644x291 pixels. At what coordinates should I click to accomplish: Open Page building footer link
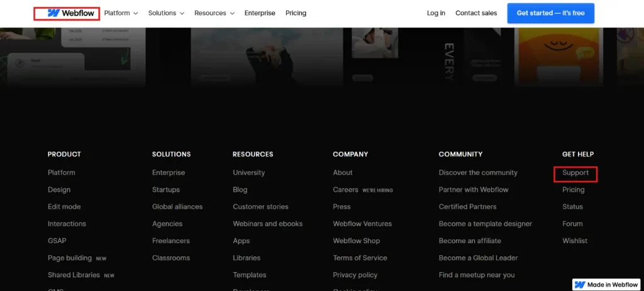click(69, 258)
